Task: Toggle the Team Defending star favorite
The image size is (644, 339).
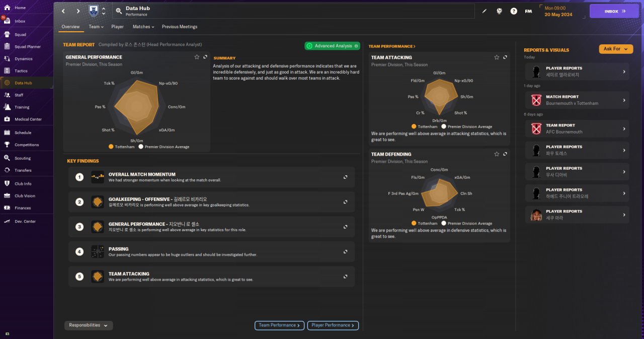Action: point(497,154)
